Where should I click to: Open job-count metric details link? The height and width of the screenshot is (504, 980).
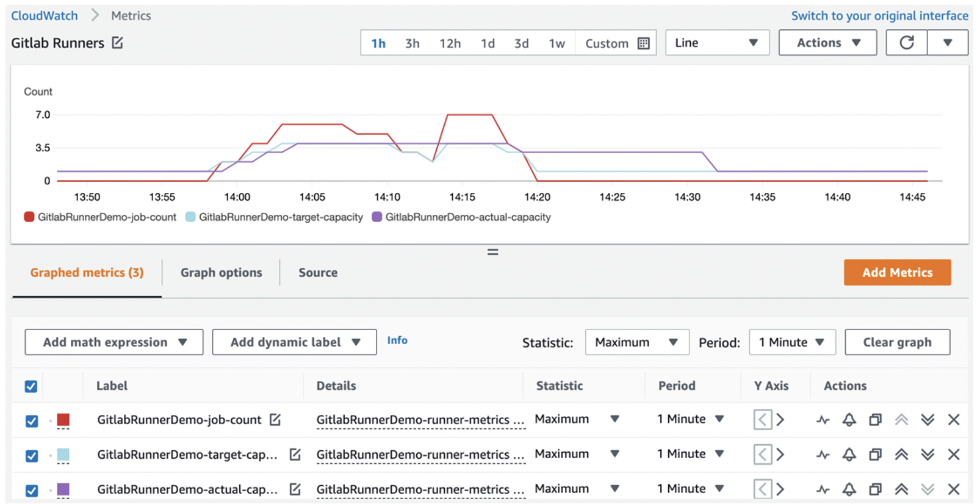(x=420, y=420)
